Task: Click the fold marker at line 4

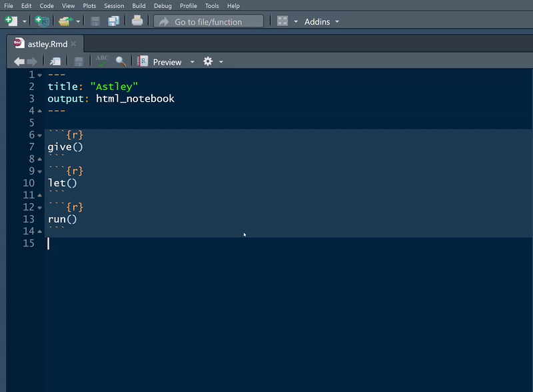Action: 40,111
